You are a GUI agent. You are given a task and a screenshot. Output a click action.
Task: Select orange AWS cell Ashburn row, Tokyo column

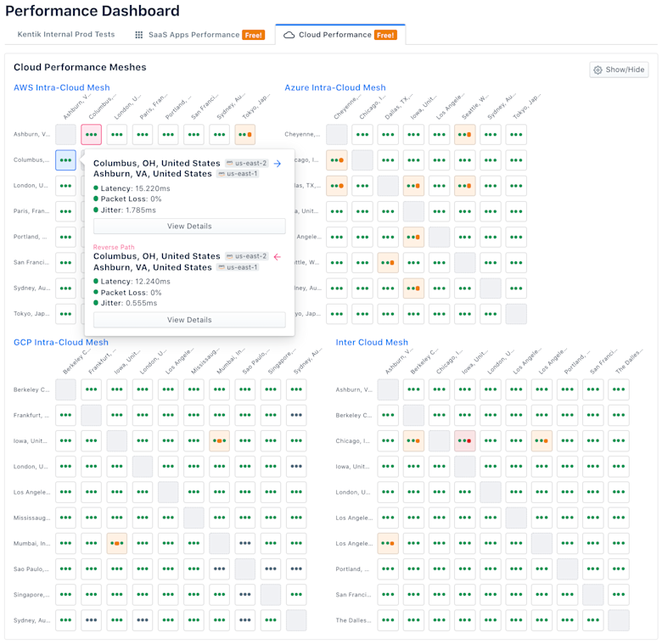tap(245, 135)
